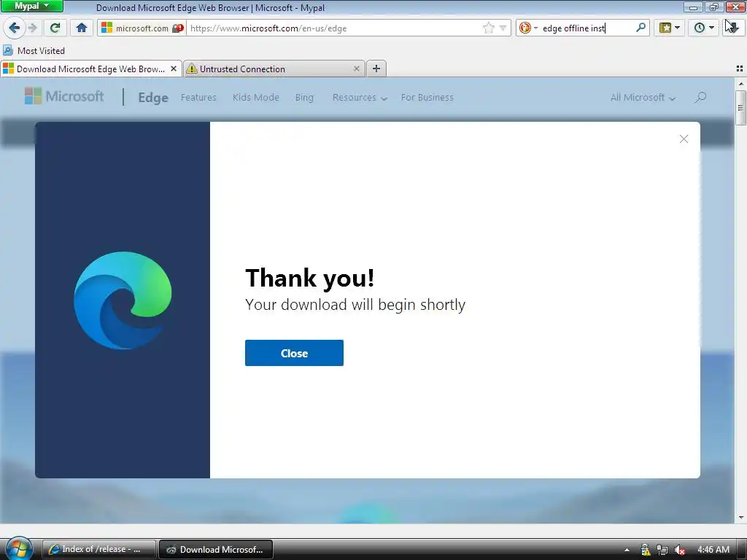Reload the current page
The height and width of the screenshot is (560, 747).
55,28
